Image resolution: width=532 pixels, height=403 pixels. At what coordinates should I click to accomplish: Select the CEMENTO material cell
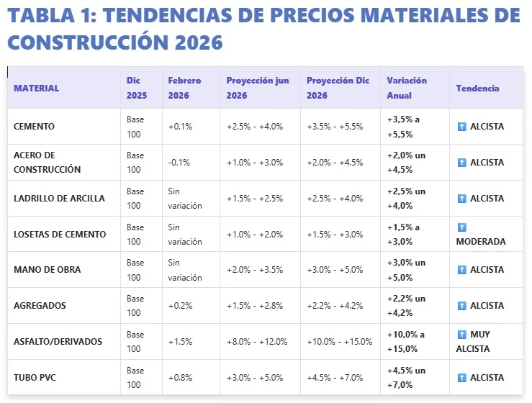(34, 127)
